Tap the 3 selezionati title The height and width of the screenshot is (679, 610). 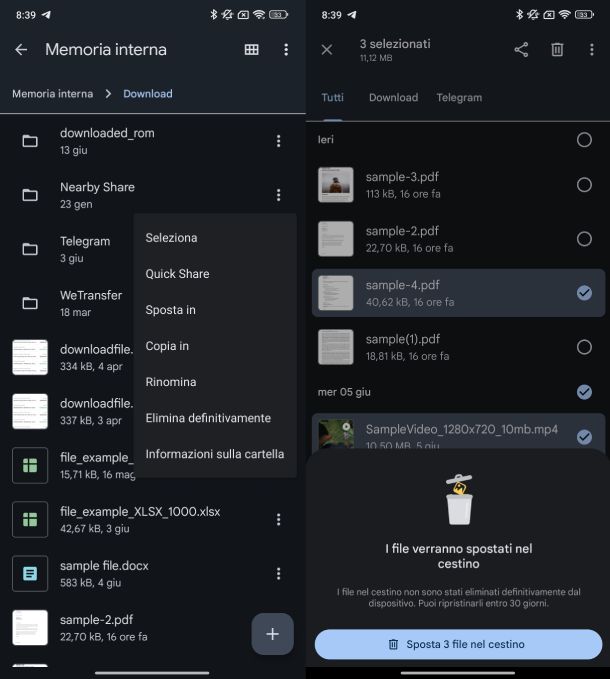395,44
